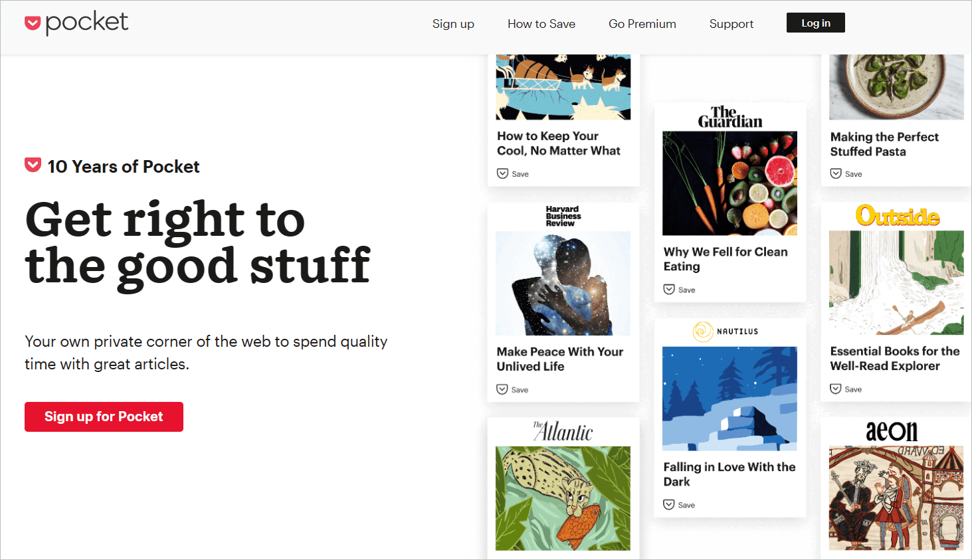972x560 pixels.
Task: Click the Pocket logo icon in header
Action: [x=33, y=24]
